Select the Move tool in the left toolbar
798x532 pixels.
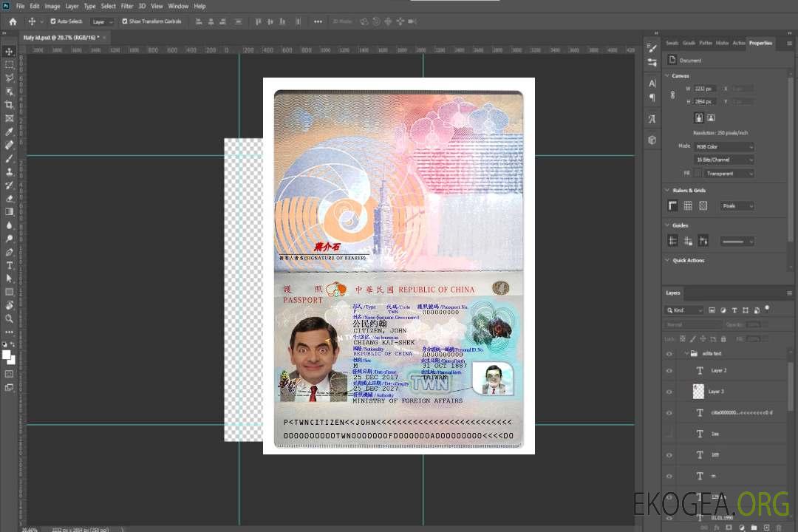[x=9, y=52]
